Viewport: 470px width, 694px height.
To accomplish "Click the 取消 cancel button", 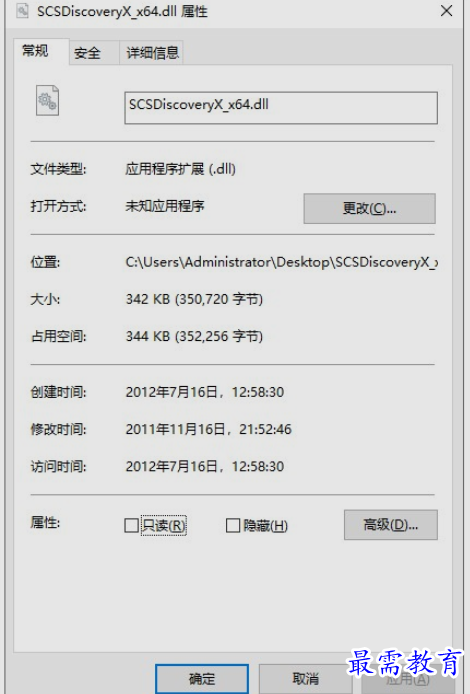I will [x=306, y=679].
